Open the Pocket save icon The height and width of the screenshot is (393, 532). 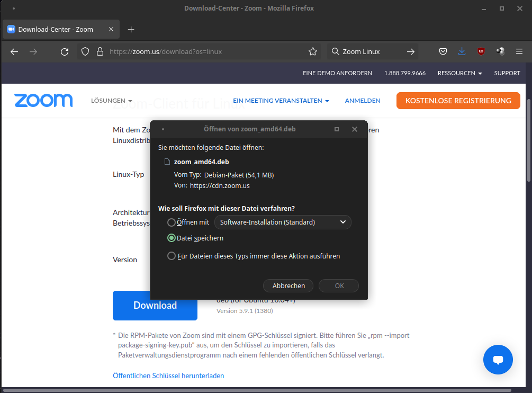tap(443, 51)
